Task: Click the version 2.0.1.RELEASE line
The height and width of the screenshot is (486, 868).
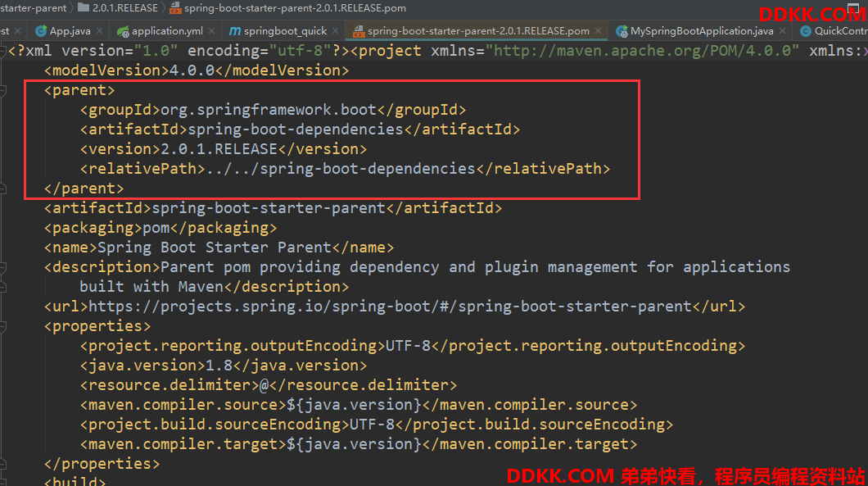Action: pyautogui.click(x=224, y=149)
